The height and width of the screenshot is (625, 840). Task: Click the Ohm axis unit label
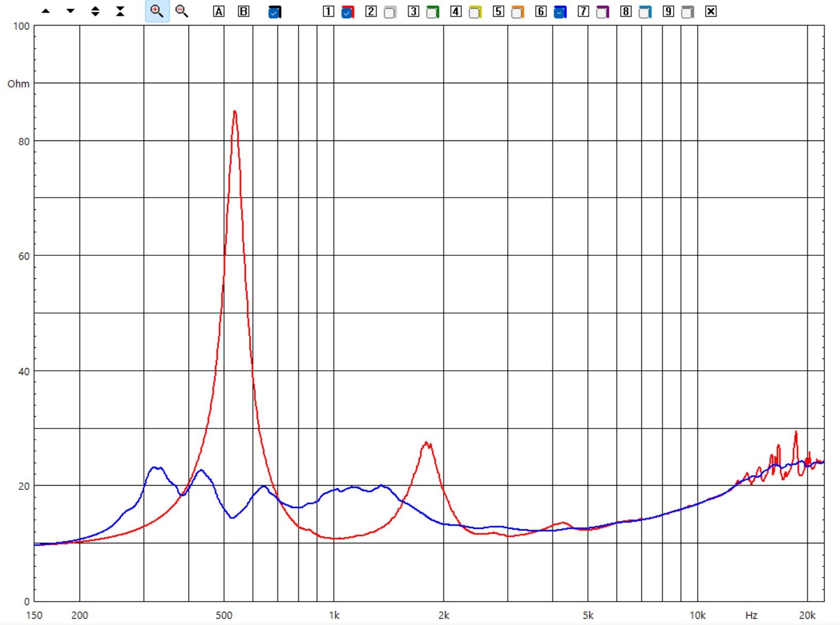click(19, 84)
